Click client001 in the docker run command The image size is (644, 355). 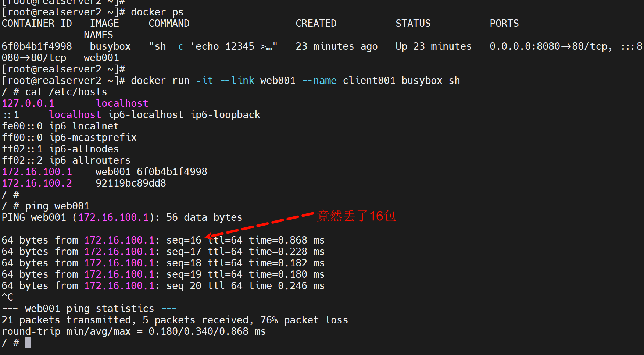(369, 81)
